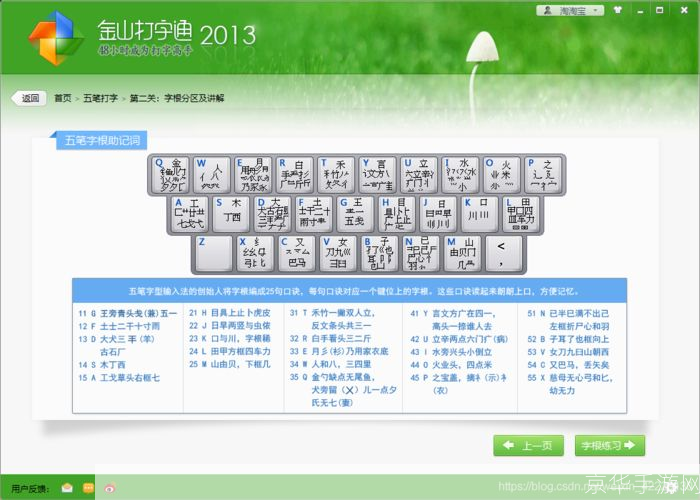This screenshot has height=500, width=700.
Task: Click mnemonic line 25 M 山由贝，下框几
Action: click(x=230, y=364)
